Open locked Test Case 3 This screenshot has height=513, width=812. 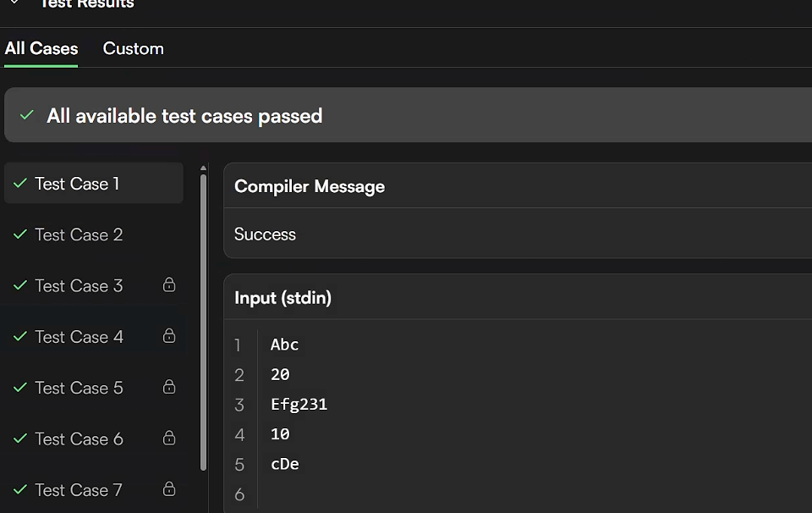(79, 285)
